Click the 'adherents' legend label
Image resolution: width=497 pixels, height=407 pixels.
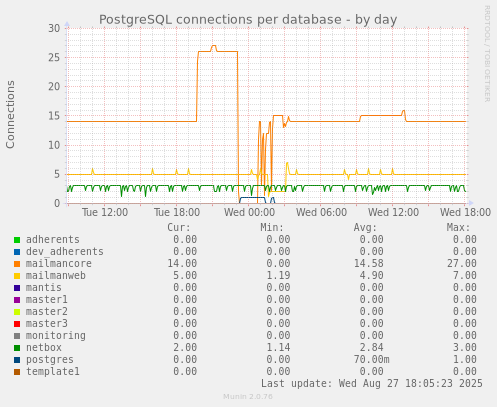point(53,239)
